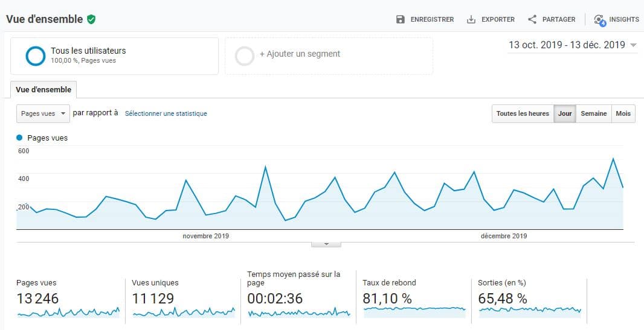Switch chart granularity to Mois
Image resolution: width=644 pixels, height=330 pixels.
click(623, 113)
